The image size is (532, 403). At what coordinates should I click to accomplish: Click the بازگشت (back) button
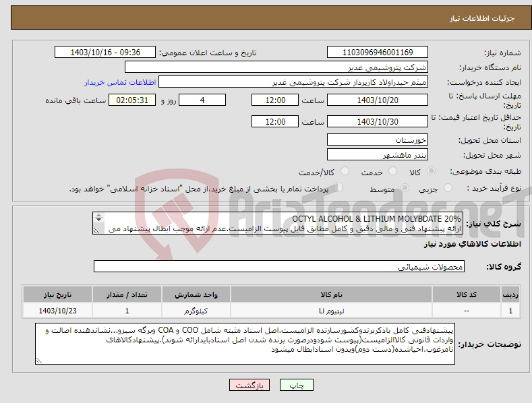click(249, 385)
